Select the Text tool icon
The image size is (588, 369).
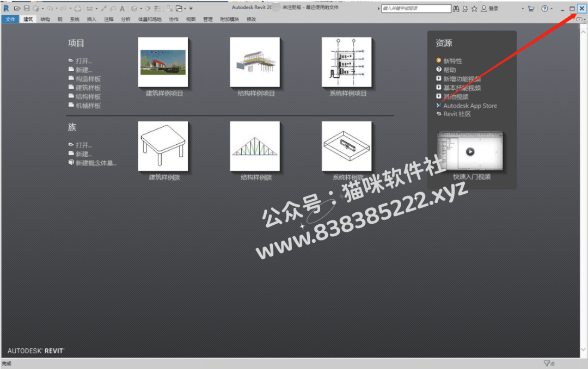click(122, 8)
